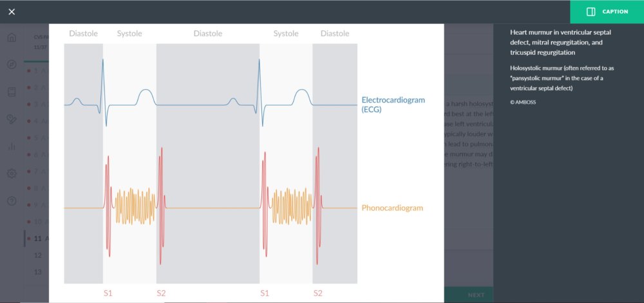The width and height of the screenshot is (644, 303).
Task: Open the bar chart statistics icon
Action: [x=12, y=146]
